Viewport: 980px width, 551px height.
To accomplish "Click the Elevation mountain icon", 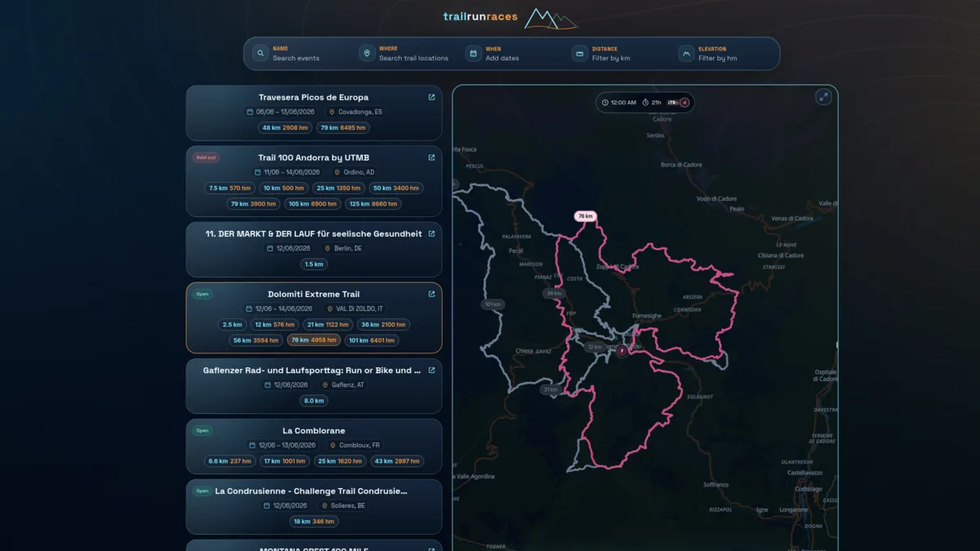I will [686, 54].
